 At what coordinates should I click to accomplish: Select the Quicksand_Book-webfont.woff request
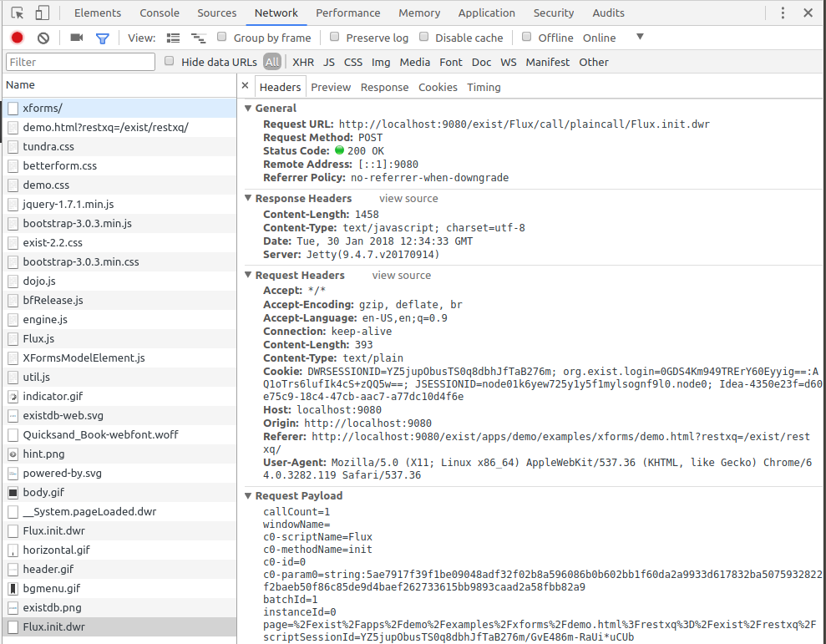(119, 435)
